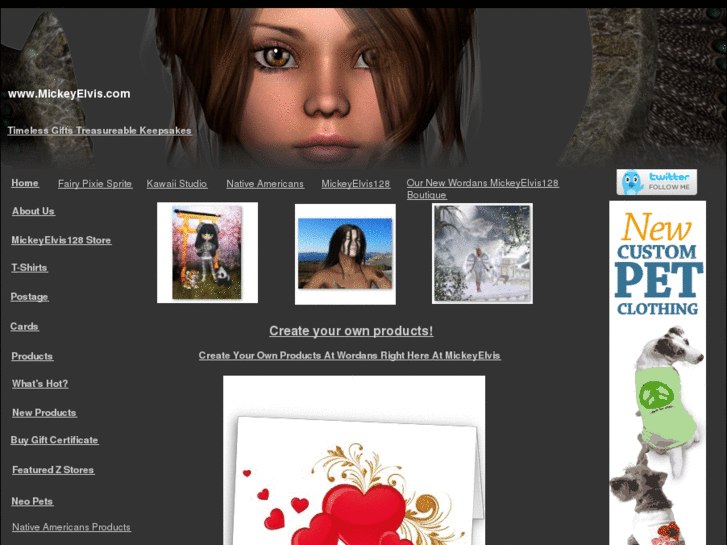Go to the Neo Pets link
This screenshot has height=545, width=727.
click(32, 501)
